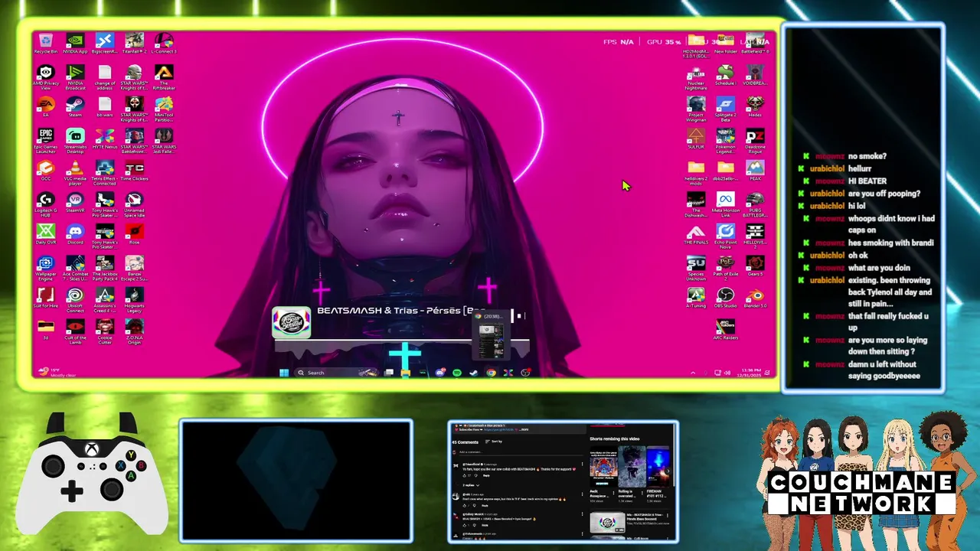Launch SteamVR from the desktop

click(x=75, y=203)
